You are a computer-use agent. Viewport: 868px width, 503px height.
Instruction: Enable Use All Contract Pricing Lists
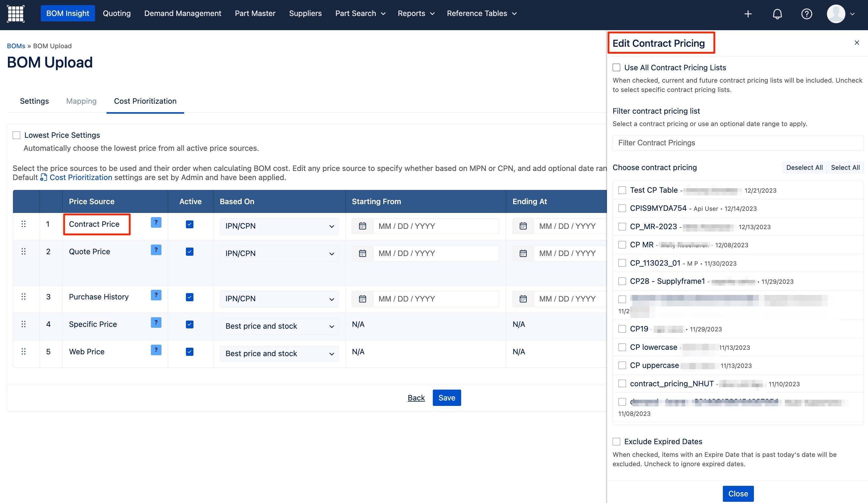616,68
